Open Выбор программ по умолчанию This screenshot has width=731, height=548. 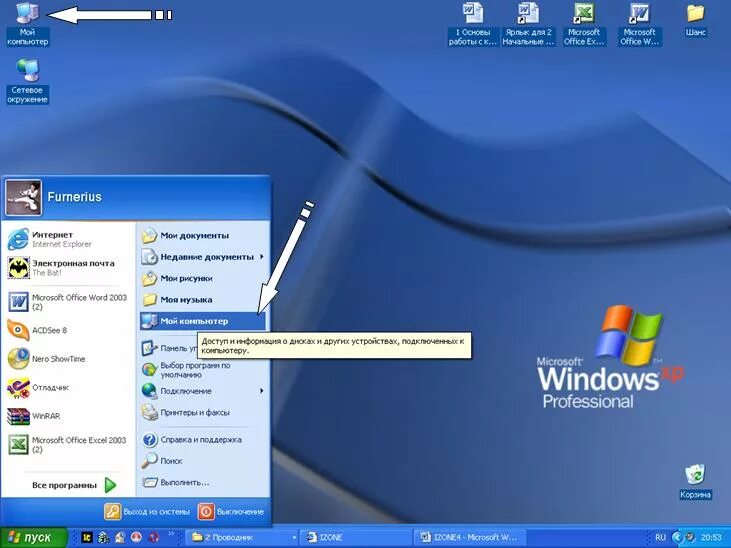(203, 370)
